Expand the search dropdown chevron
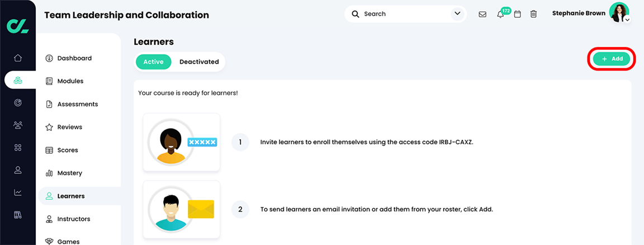The width and height of the screenshot is (644, 245). point(457,13)
